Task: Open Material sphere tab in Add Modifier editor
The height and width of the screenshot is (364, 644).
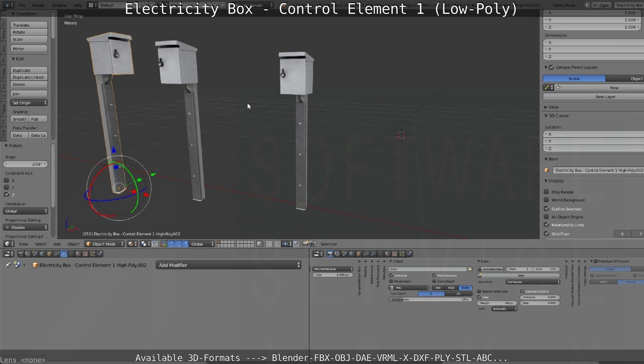Action: [78, 254]
